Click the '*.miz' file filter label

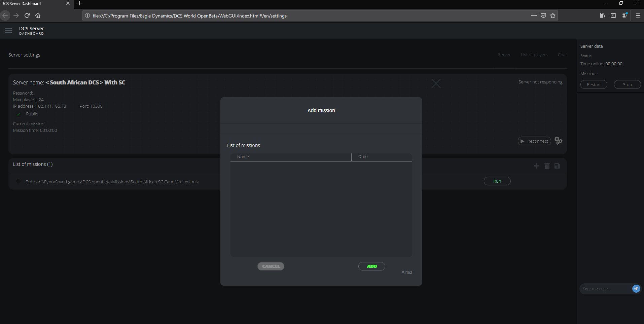pos(407,272)
